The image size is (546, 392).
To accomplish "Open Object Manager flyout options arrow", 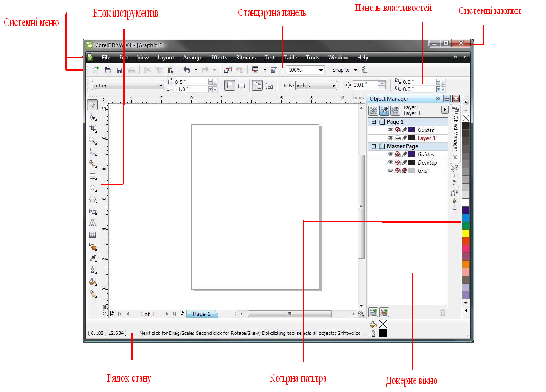I will [445, 110].
